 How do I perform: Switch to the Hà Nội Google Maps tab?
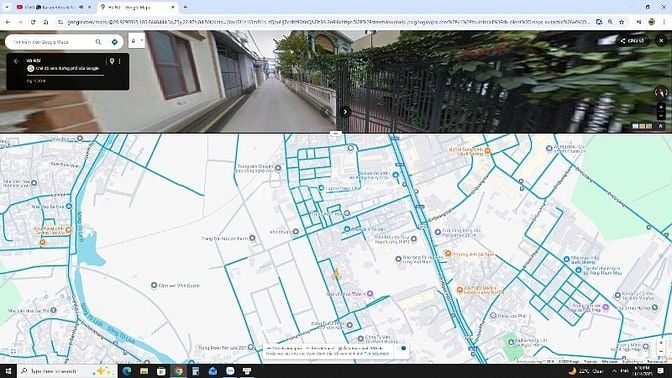[137, 7]
